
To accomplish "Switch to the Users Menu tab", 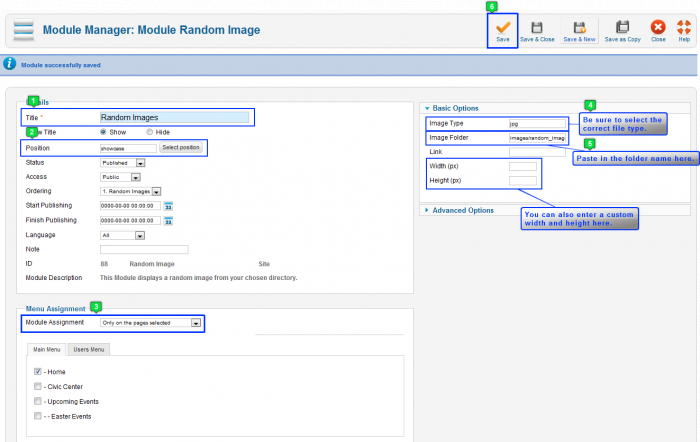I will pyautogui.click(x=91, y=349).
